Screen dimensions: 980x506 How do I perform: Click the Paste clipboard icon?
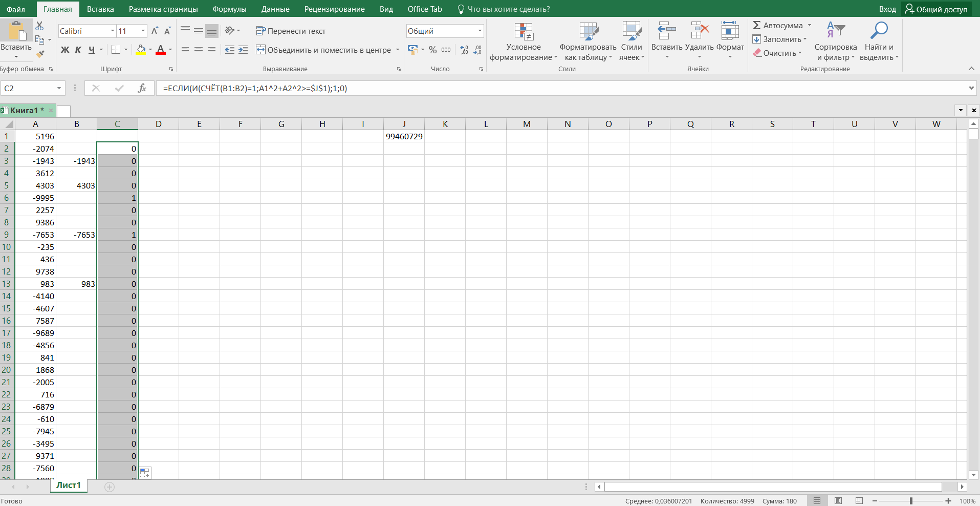coord(16,31)
